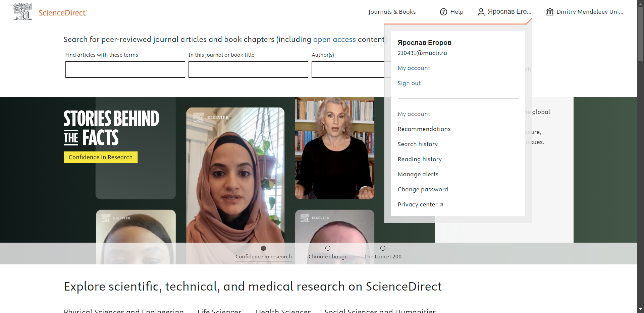Image resolution: width=644 pixels, height=313 pixels.
Task: Open Journals & Books menu
Action: (392, 12)
